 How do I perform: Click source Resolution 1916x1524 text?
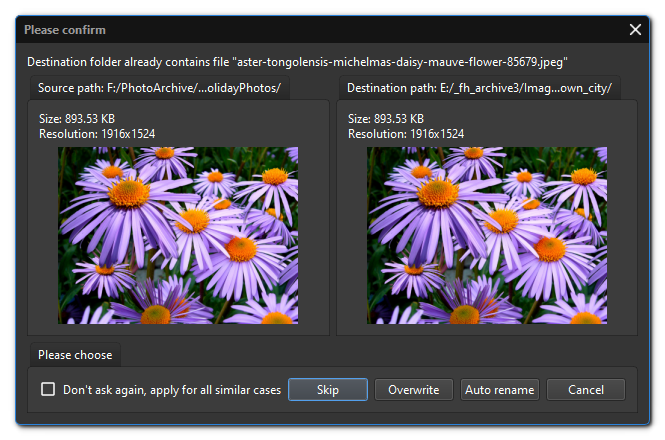point(97,134)
